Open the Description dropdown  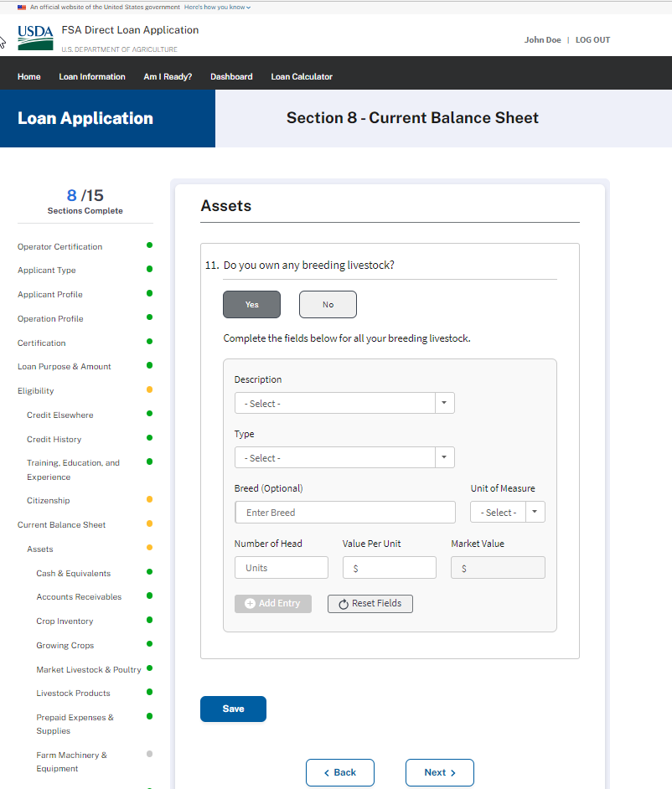pyautogui.click(x=344, y=404)
